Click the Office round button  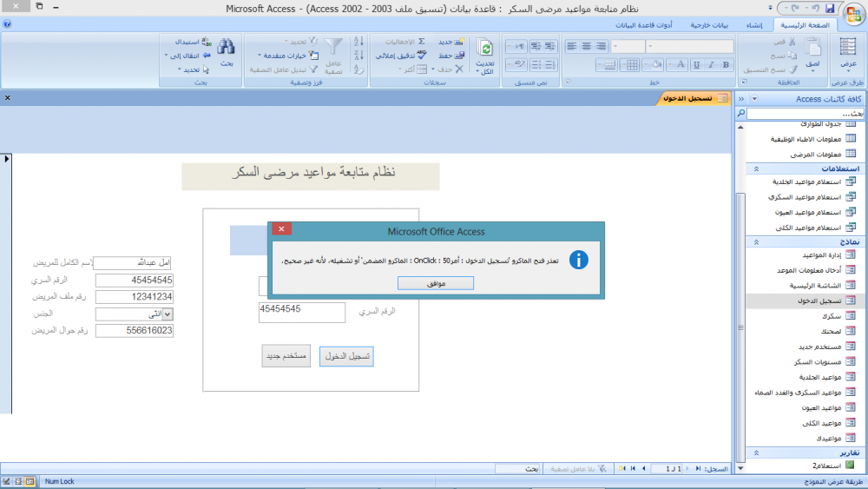(x=854, y=13)
